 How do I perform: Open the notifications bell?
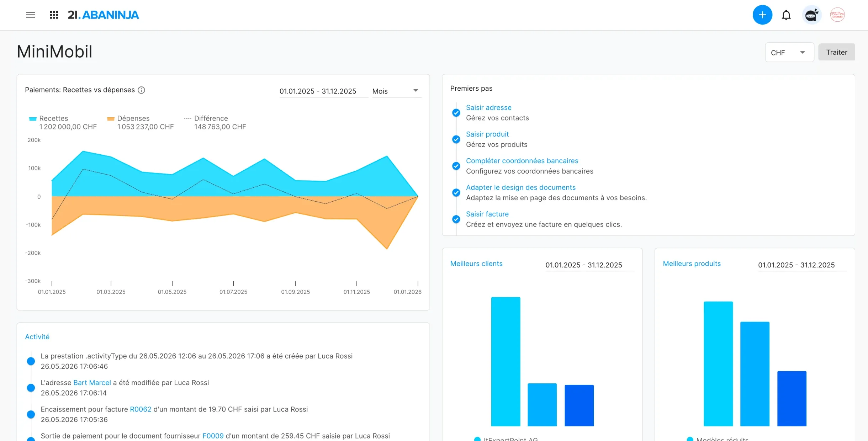coord(786,15)
